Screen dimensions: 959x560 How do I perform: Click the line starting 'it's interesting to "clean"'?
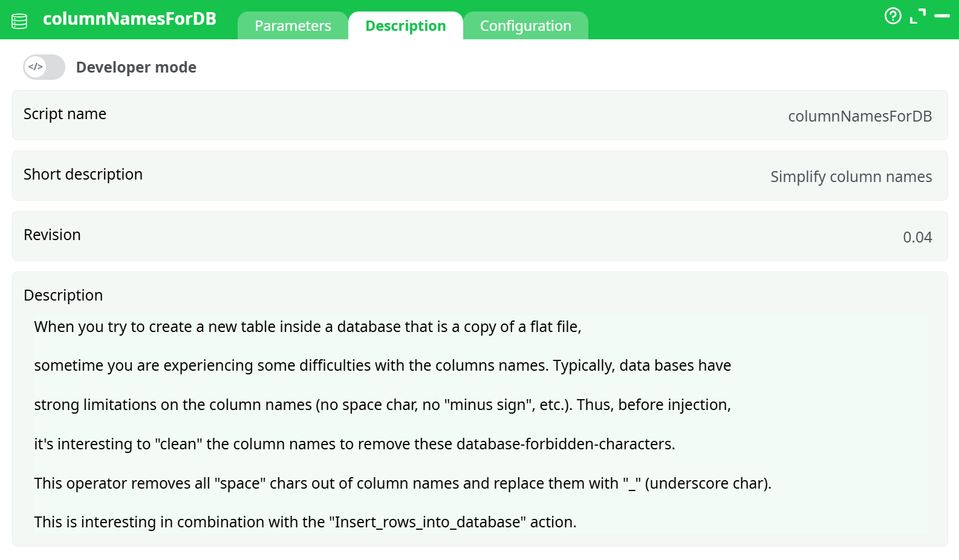coord(354,444)
